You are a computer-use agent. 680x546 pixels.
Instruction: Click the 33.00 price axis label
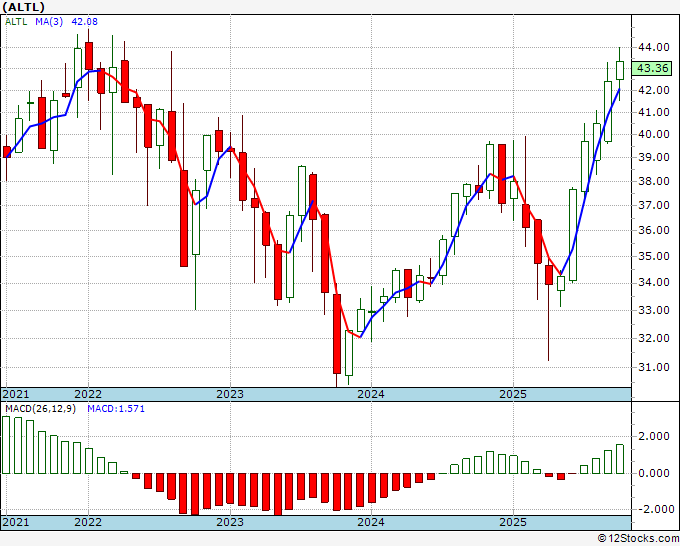pyautogui.click(x=653, y=310)
